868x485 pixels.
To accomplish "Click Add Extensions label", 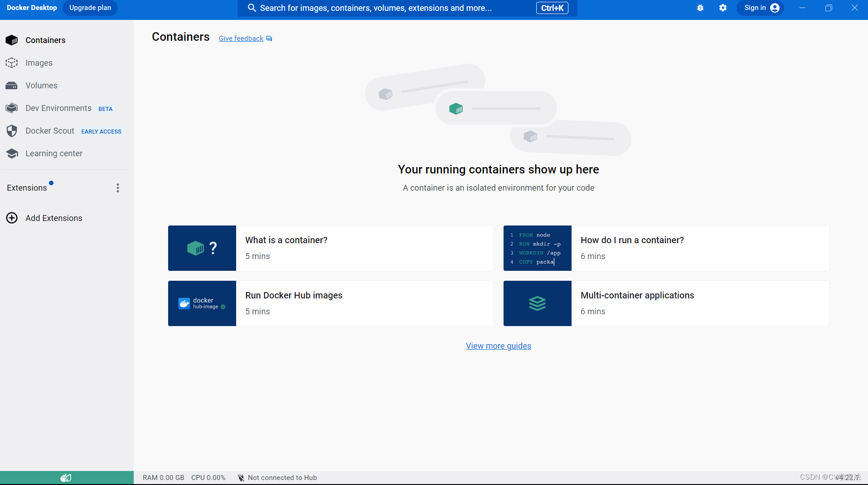I will [54, 218].
